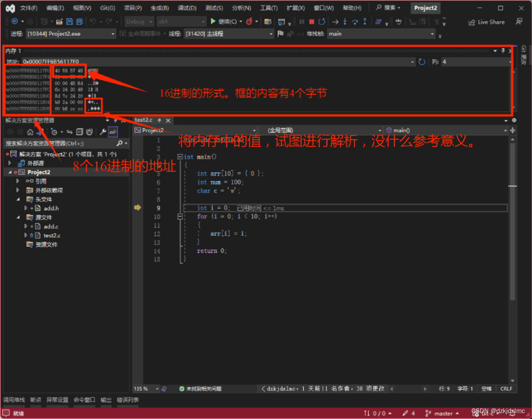The image size is (532, 419).
Task: Click the Home icon in 解决方案资源管理器
Action: [30, 131]
